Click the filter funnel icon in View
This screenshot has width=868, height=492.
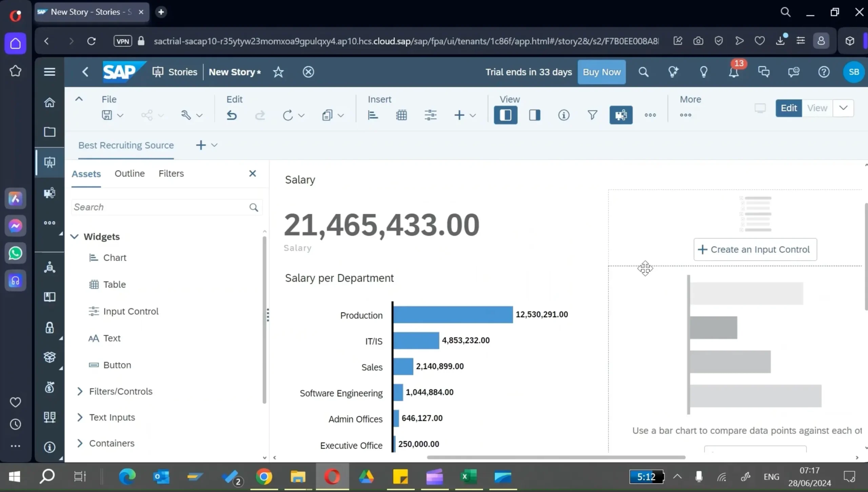click(592, 115)
